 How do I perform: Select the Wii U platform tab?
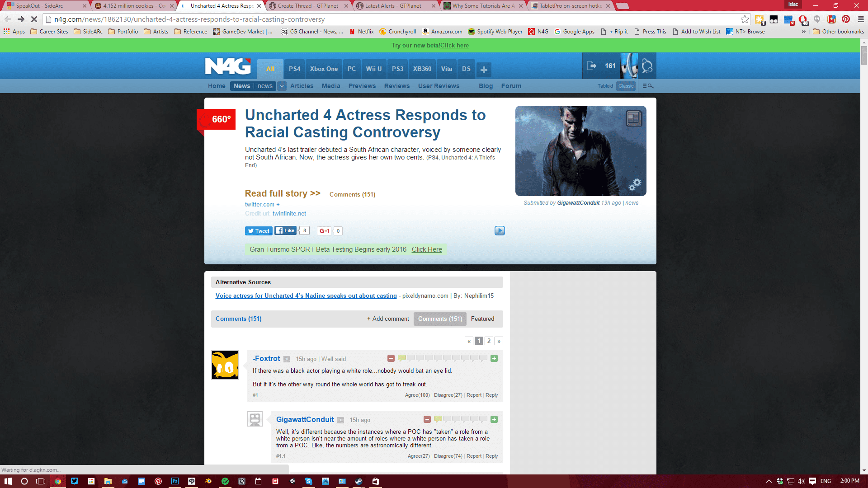point(373,69)
